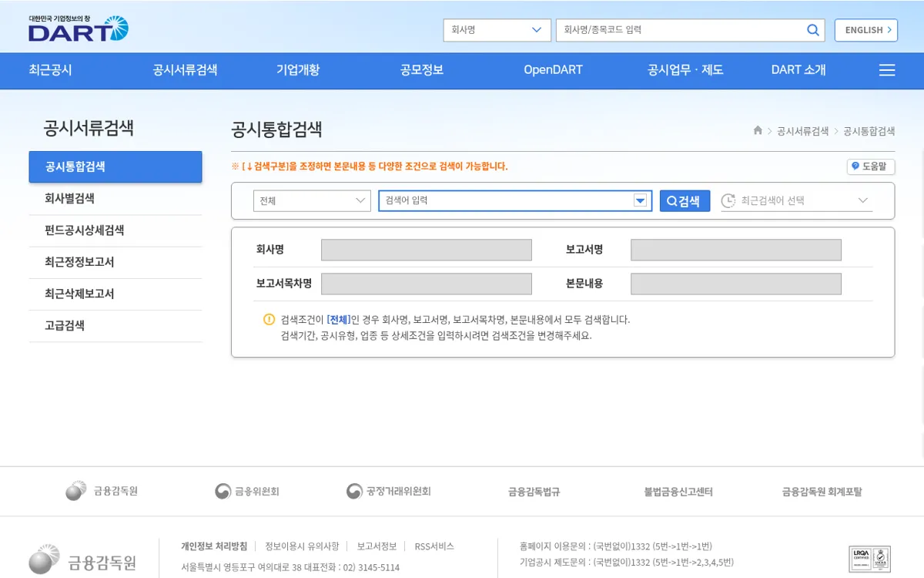Select 최근정정보고서 in the sidebar
The height and width of the screenshot is (578, 924).
pyautogui.click(x=115, y=262)
